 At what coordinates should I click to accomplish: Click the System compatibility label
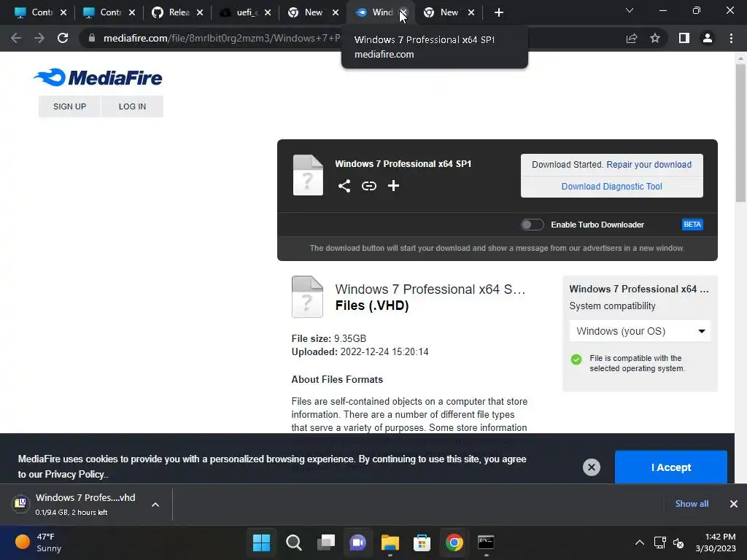pos(612,306)
